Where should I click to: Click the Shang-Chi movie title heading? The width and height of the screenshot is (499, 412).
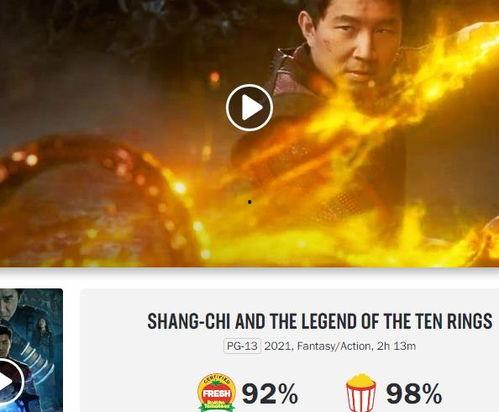pos(320,321)
